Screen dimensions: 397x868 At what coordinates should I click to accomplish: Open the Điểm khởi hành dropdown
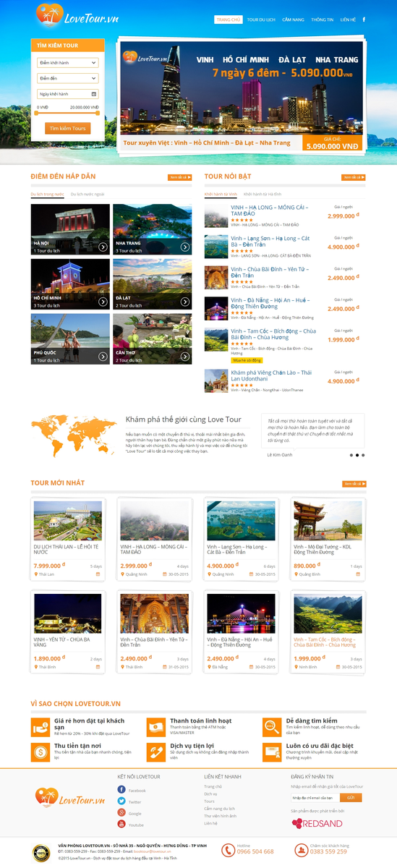click(x=67, y=63)
